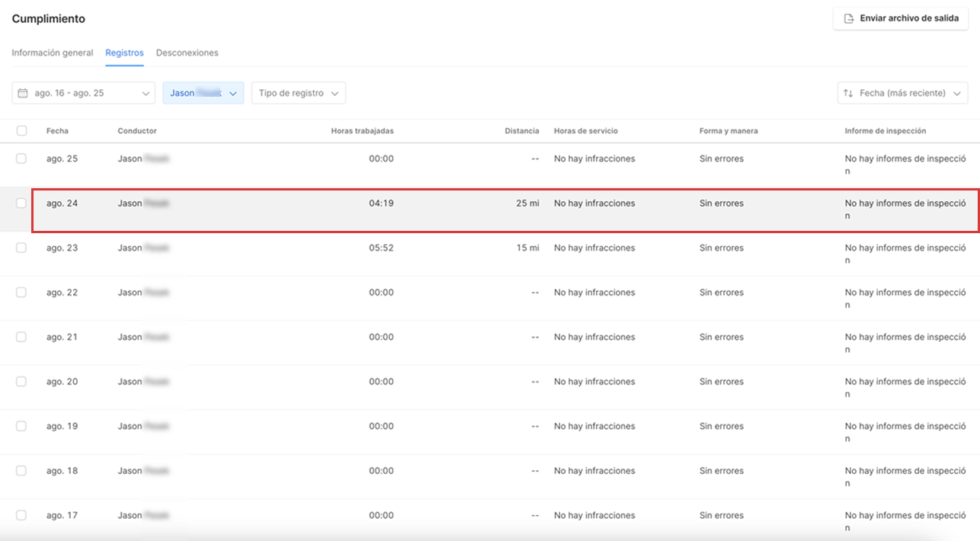Click the 25 mi distance cell

(x=527, y=203)
